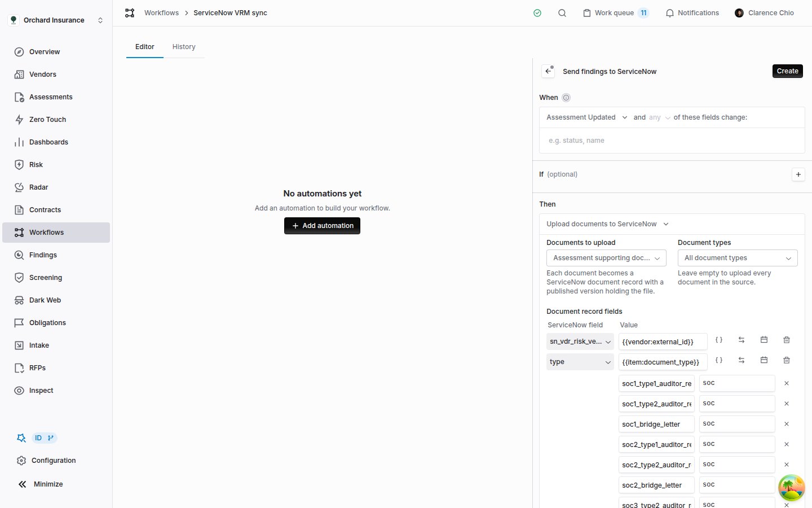Click the Create button
Image resolution: width=812 pixels, height=508 pixels.
click(x=787, y=71)
